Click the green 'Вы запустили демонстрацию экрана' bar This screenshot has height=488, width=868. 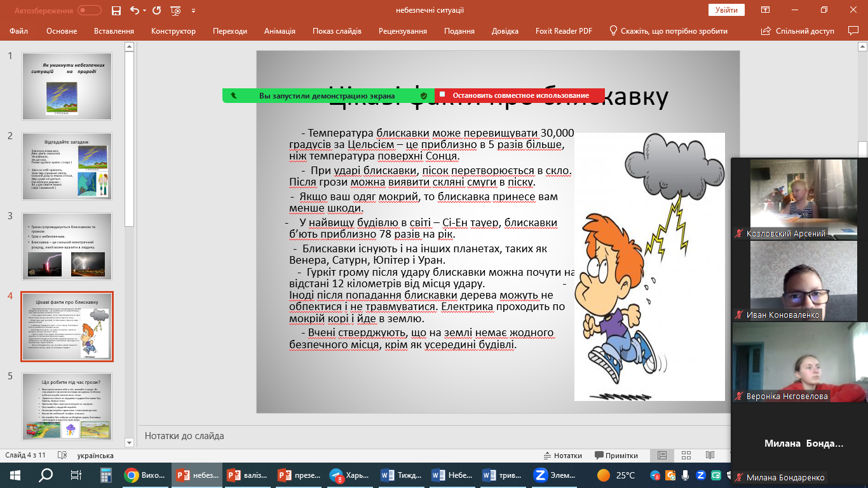coord(327,95)
